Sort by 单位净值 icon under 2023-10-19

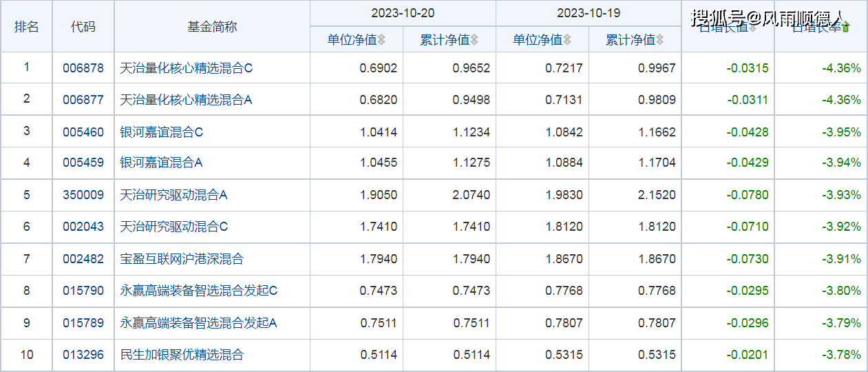click(567, 40)
